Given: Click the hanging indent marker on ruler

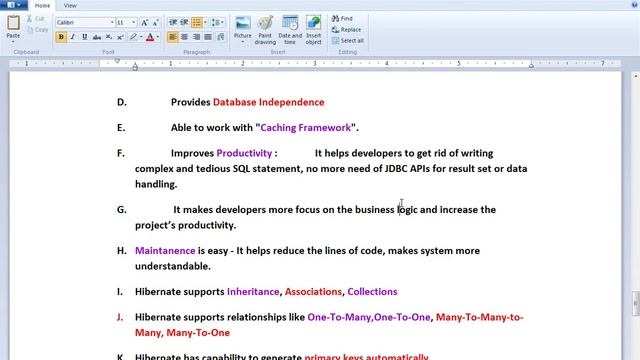Looking at the screenshot, I should (135, 66).
